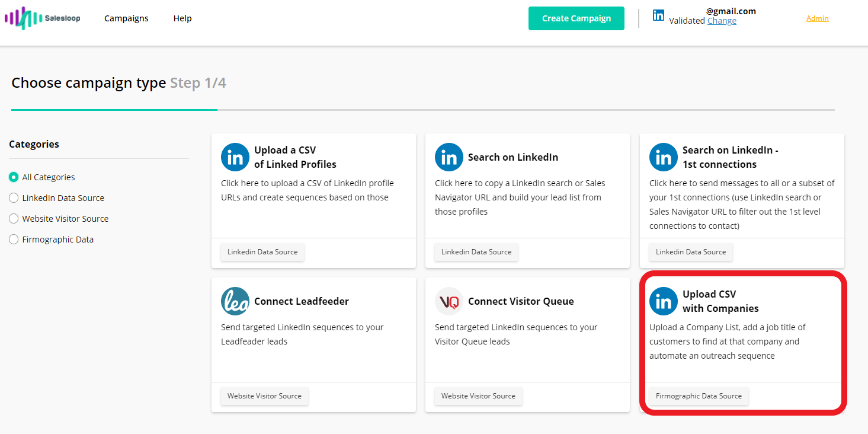This screenshot has height=434, width=868.
Task: Click the LinkedIn icon on 1st connections card
Action: point(664,157)
